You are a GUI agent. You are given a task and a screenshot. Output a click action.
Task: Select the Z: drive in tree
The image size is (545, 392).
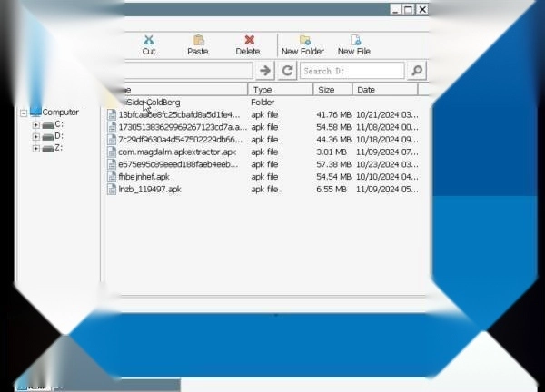click(59, 148)
